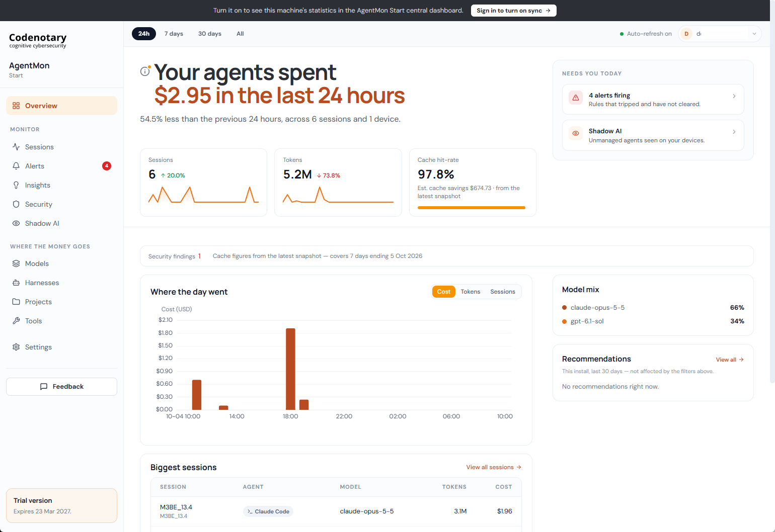Click Sign in to turn on sync

click(514, 11)
